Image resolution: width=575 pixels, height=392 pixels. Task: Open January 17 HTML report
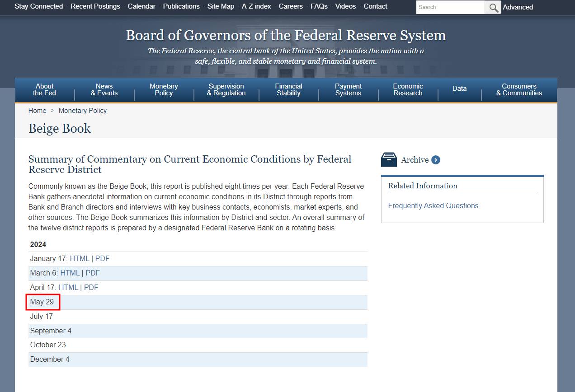click(80, 259)
